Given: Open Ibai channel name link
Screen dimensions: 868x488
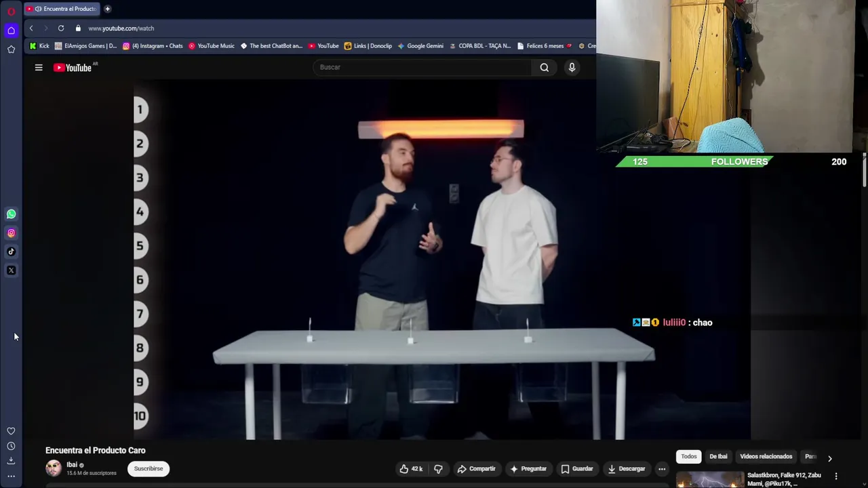Looking at the screenshot, I should pos(72,465).
